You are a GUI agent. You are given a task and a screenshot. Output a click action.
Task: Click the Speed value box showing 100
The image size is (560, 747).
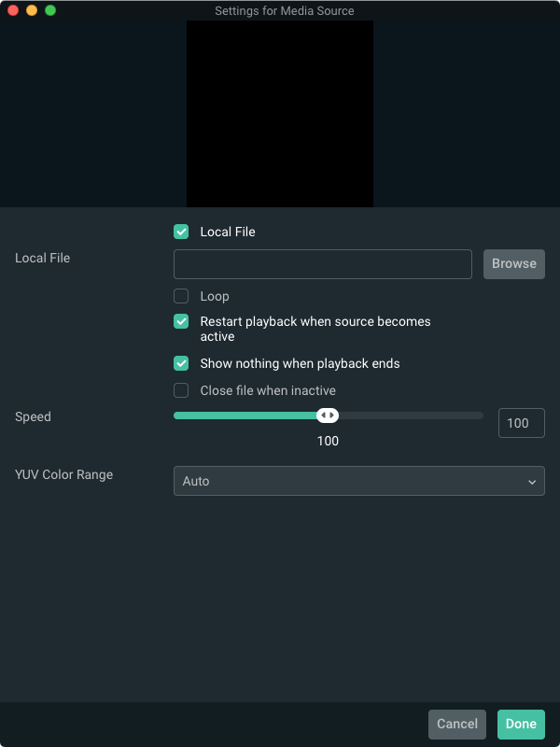point(522,423)
